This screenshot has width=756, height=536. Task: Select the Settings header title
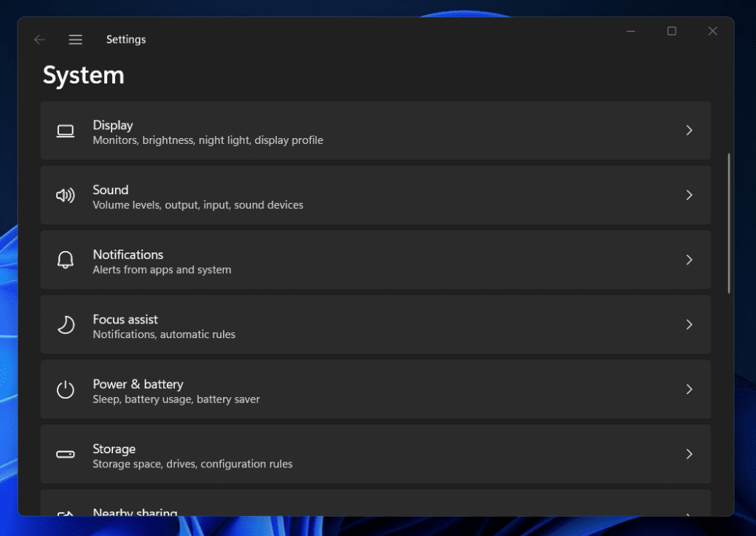(x=126, y=39)
